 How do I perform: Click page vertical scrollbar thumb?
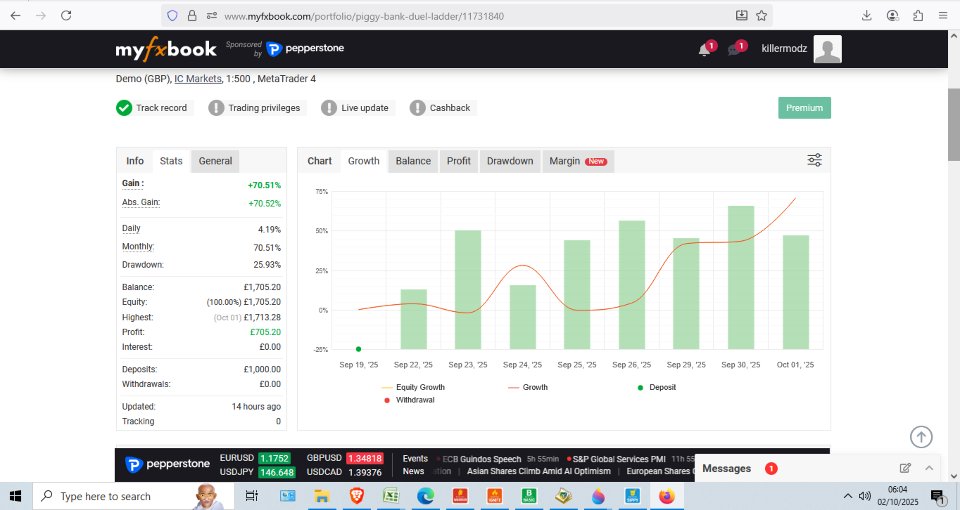[x=953, y=124]
